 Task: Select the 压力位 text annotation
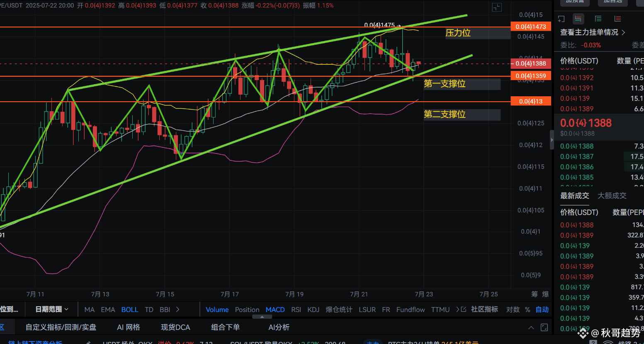point(458,33)
